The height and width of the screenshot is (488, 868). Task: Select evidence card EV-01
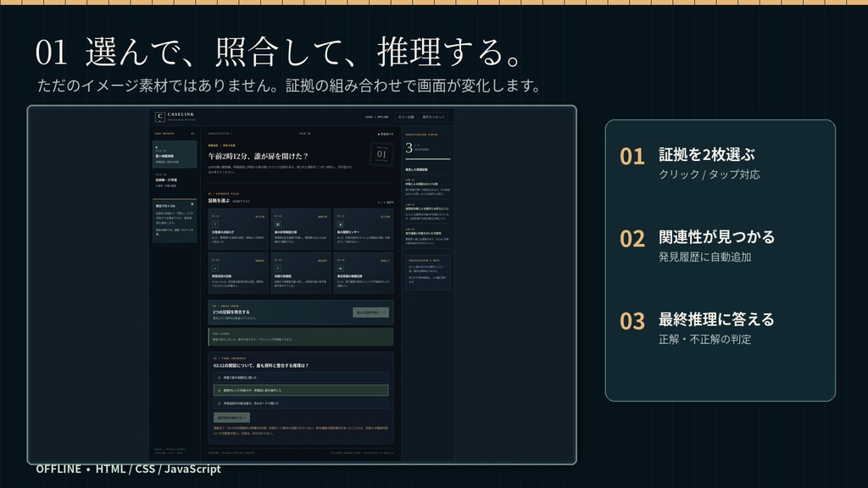pyautogui.click(x=238, y=229)
